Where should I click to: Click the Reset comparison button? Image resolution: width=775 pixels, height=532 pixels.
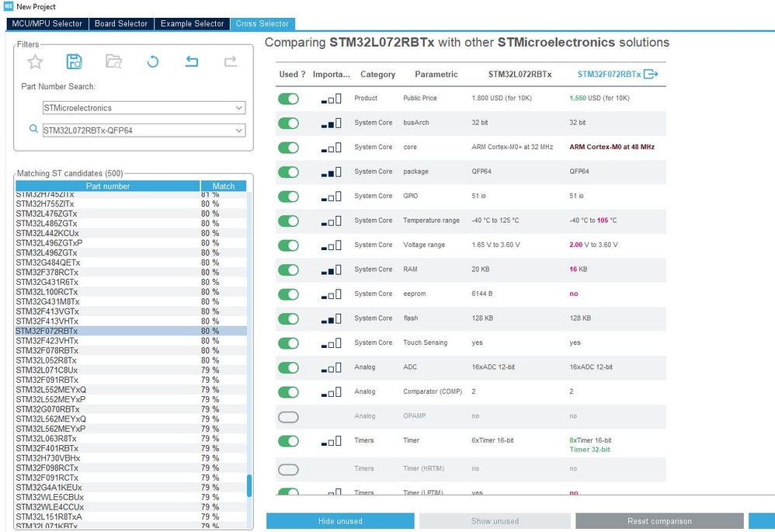659,521
